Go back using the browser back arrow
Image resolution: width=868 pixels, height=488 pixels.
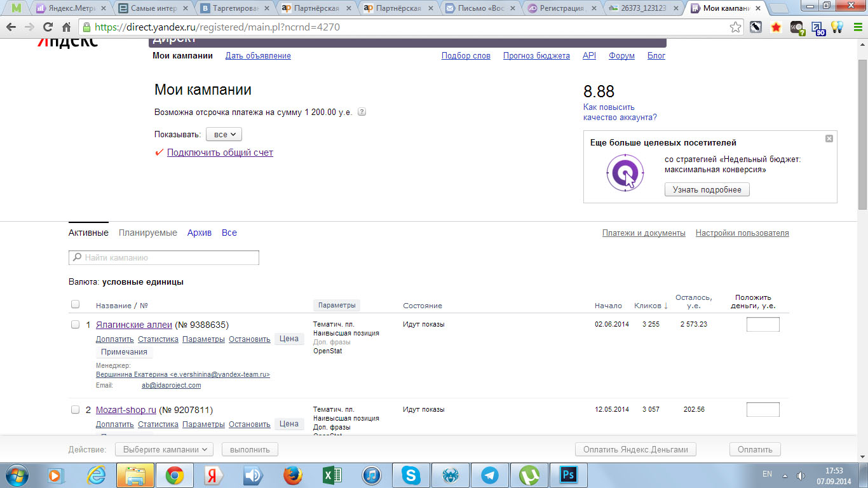pyautogui.click(x=11, y=27)
